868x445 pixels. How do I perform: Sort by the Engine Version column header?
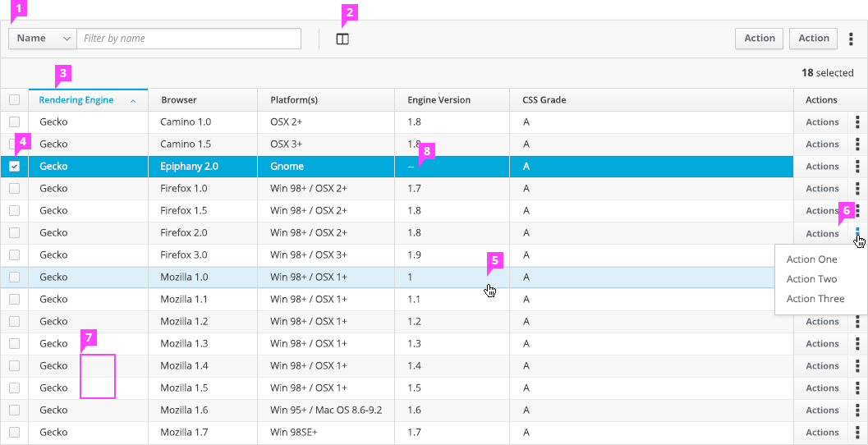point(452,100)
